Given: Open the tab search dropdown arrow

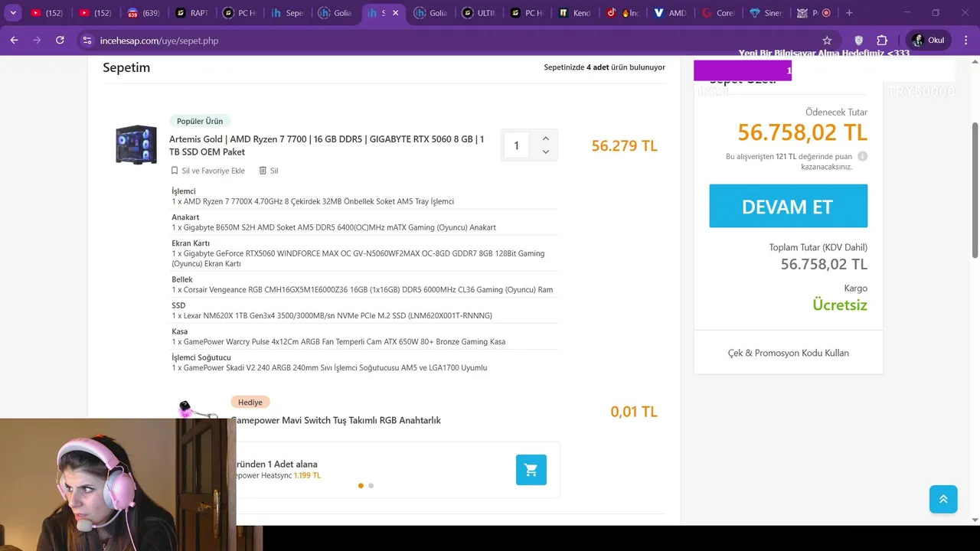Looking at the screenshot, I should [13, 13].
